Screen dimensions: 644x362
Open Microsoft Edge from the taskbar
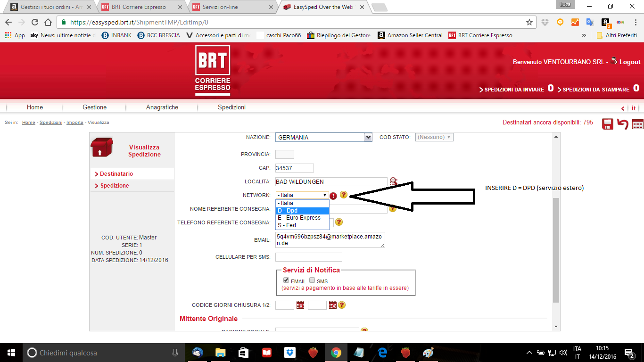tap(382, 353)
